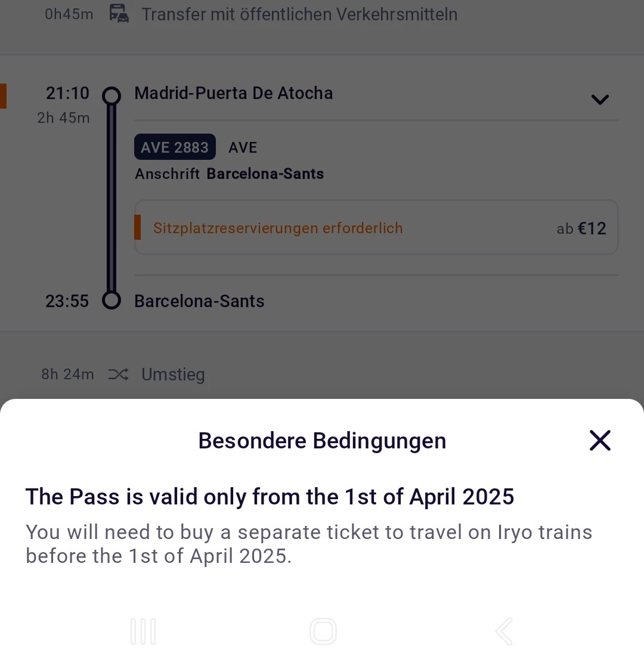Tap the 8h 24m Umstieg row
This screenshot has height=669, width=644.
pyautogui.click(x=322, y=374)
